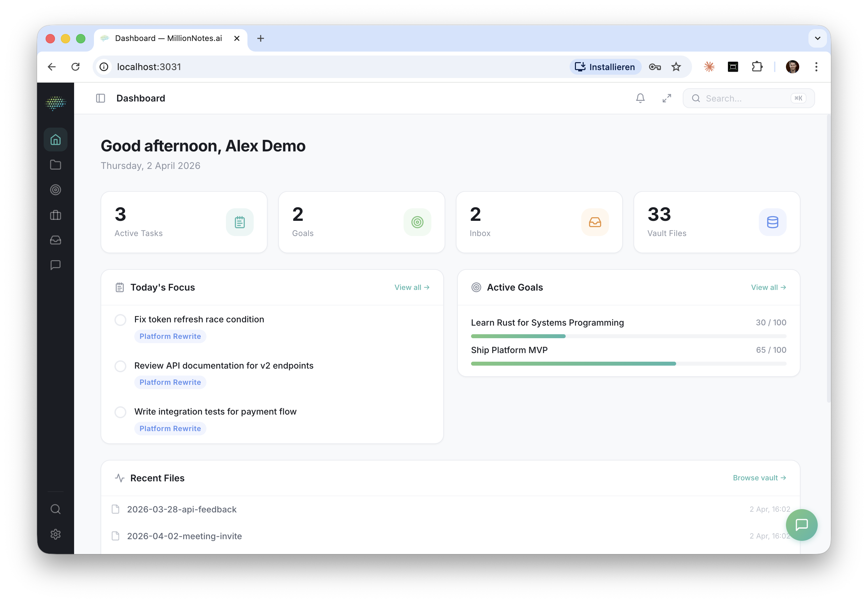Open the notification bell icon
This screenshot has width=868, height=603.
pyautogui.click(x=640, y=98)
